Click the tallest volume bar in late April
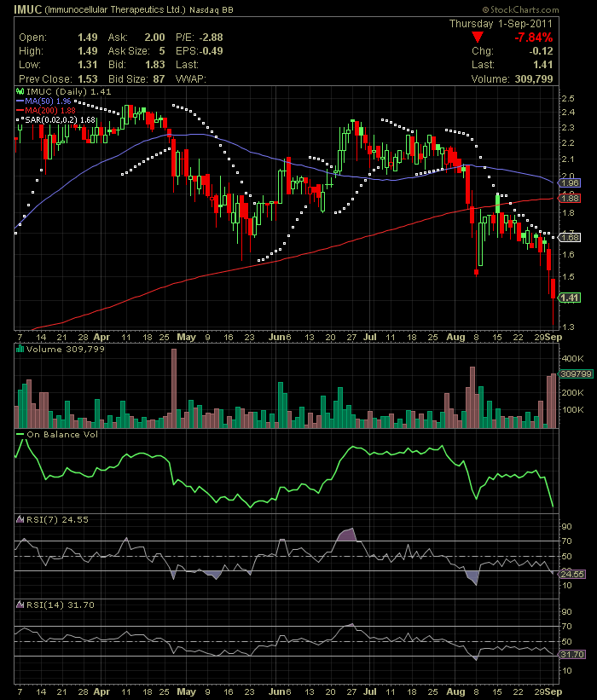This screenshot has width=597, height=700. (174, 389)
